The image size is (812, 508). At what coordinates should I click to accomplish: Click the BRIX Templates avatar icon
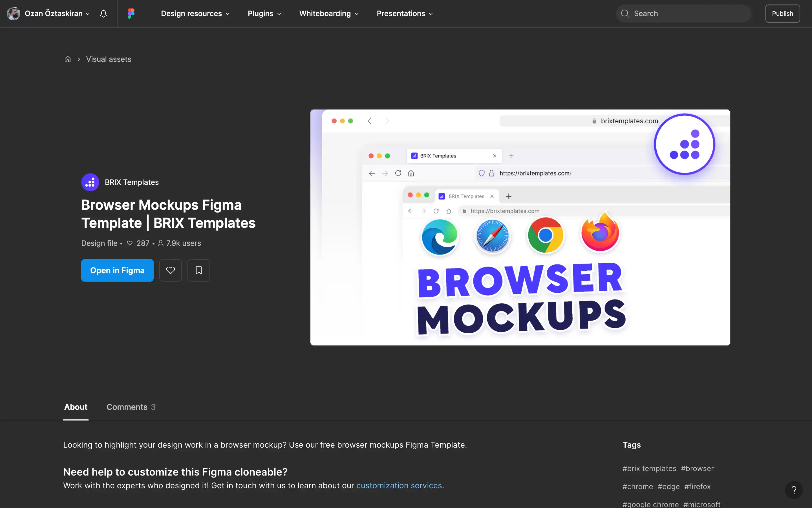90,182
